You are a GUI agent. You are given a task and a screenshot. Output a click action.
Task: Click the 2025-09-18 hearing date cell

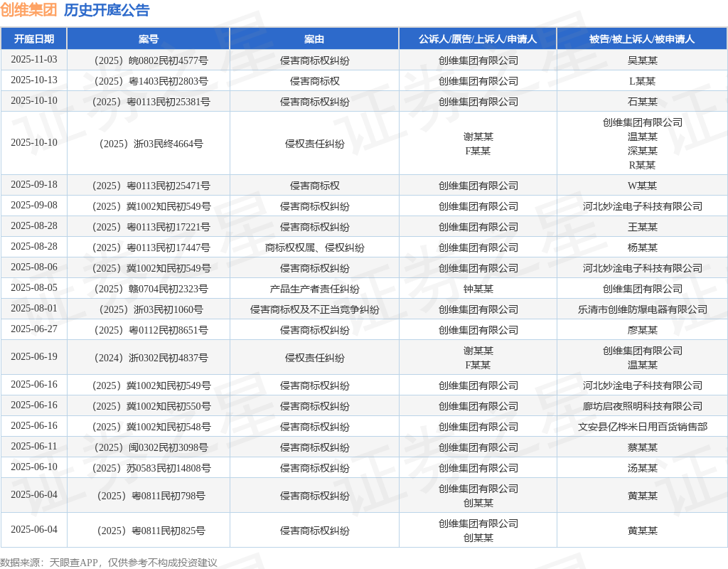pos(34,185)
